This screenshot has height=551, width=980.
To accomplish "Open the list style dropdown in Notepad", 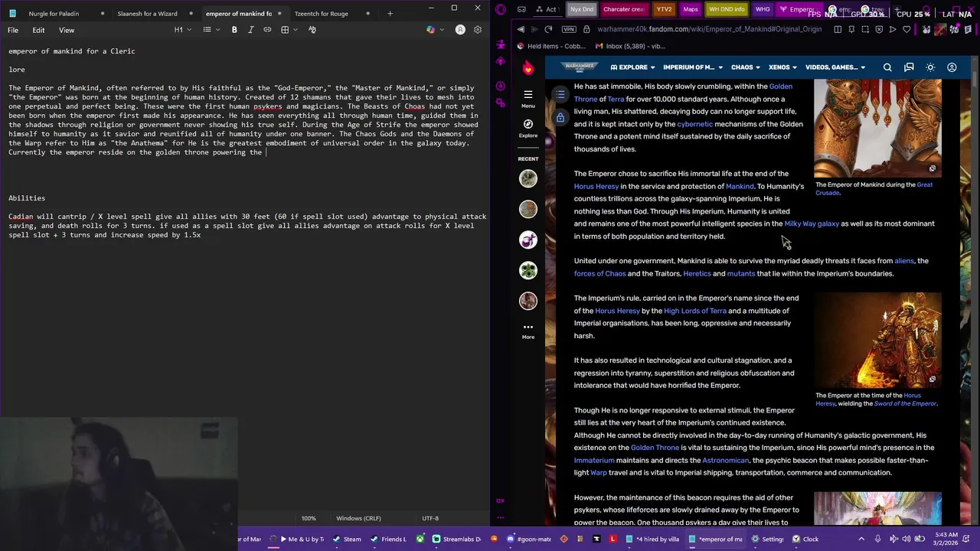I will (211, 30).
